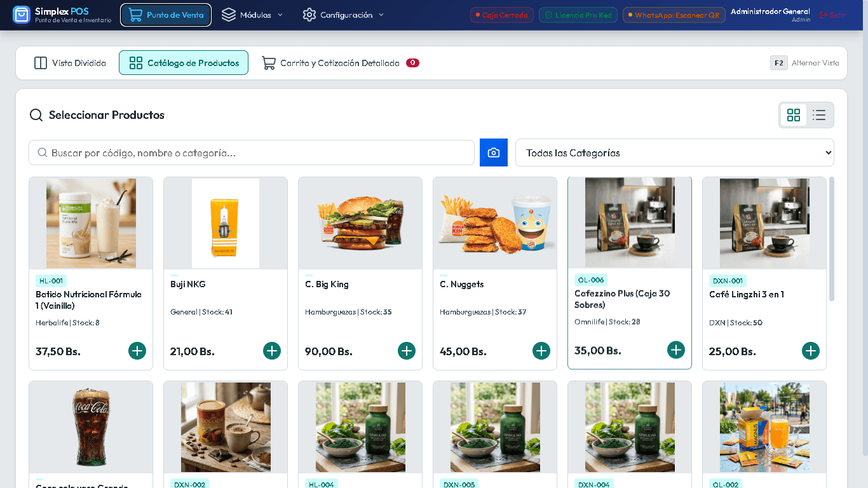
Task: Open camera barcode scanner
Action: pyautogui.click(x=494, y=152)
